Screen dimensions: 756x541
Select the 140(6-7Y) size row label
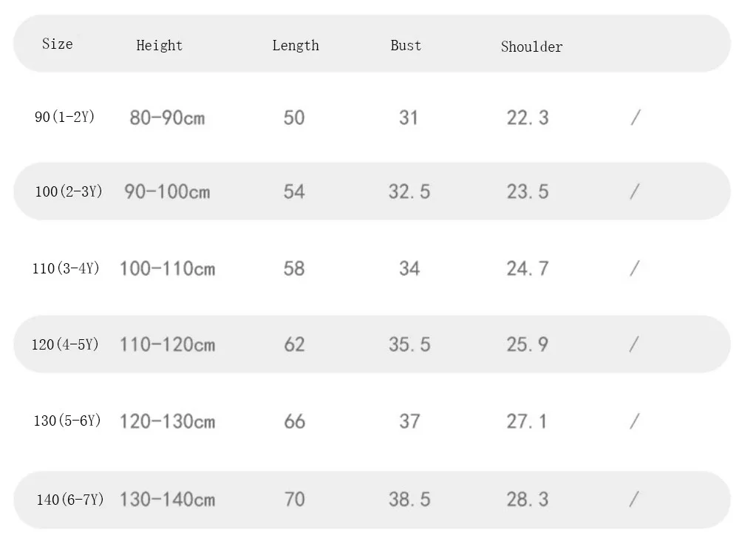[x=70, y=500]
